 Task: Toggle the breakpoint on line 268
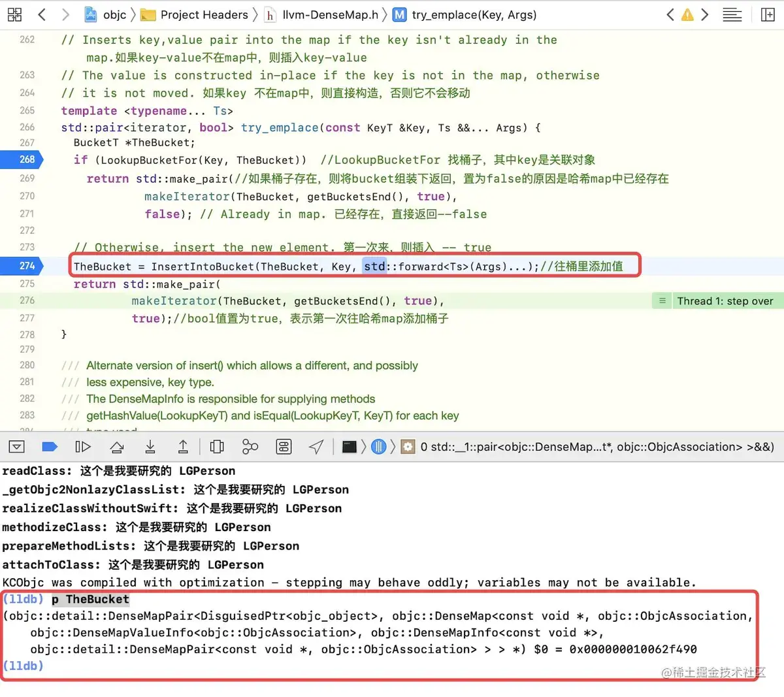pos(22,159)
